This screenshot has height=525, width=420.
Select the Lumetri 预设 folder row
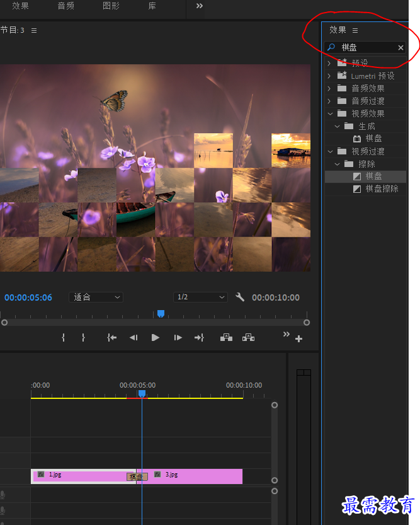365,76
